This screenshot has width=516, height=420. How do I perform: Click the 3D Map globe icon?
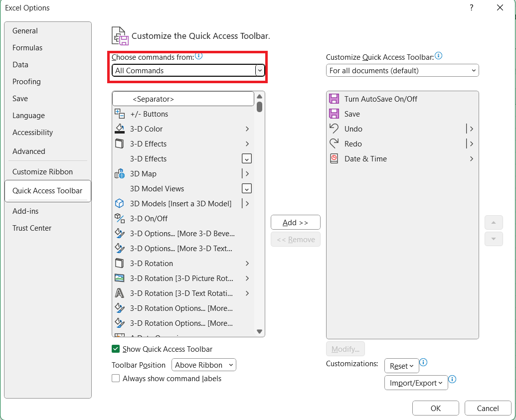click(120, 173)
